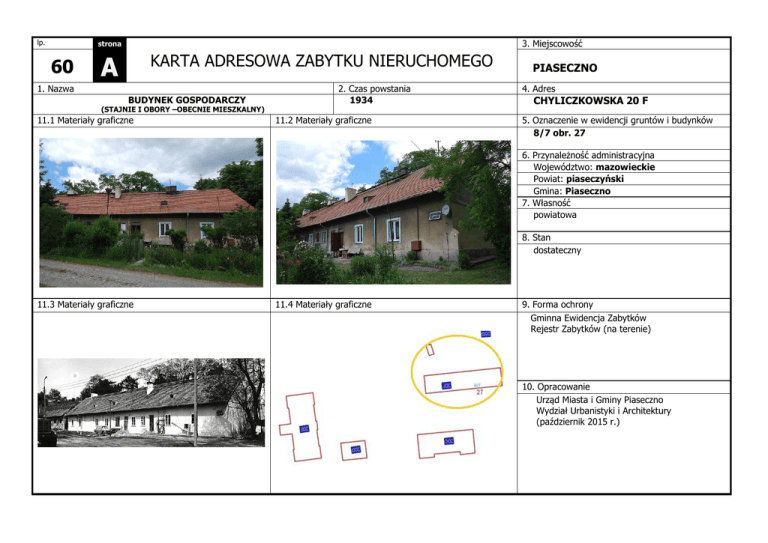Click the construction year 1934
This screenshot has width=768, height=543.
362,101
